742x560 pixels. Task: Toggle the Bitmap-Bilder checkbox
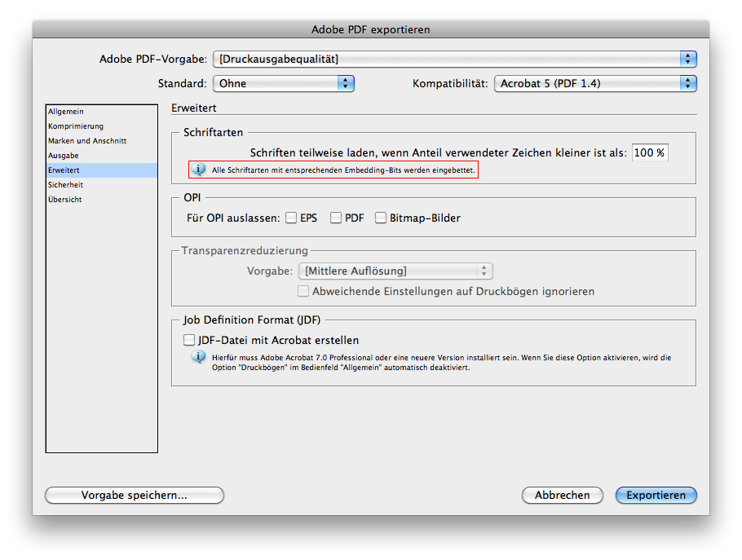click(x=381, y=218)
